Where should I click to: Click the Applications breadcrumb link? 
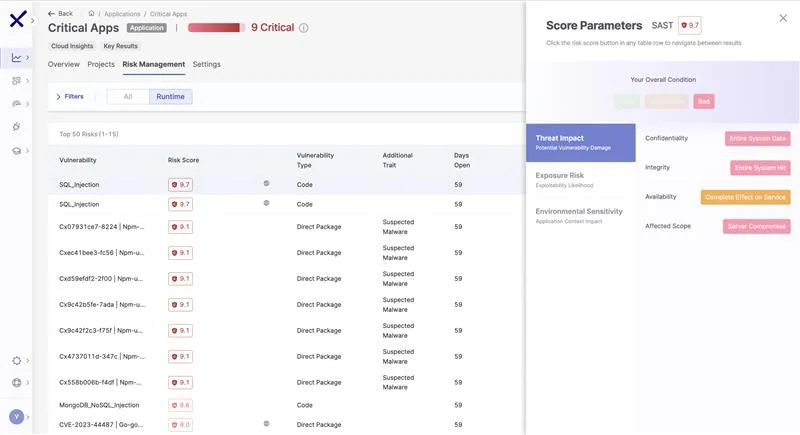(x=122, y=14)
